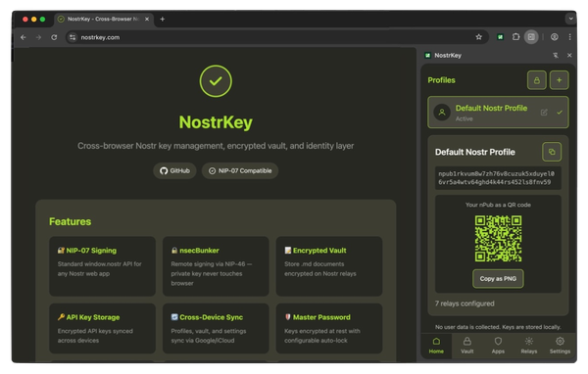The height and width of the screenshot is (374, 588).
Task: Close the NostrKey side panel
Action: 569,56
